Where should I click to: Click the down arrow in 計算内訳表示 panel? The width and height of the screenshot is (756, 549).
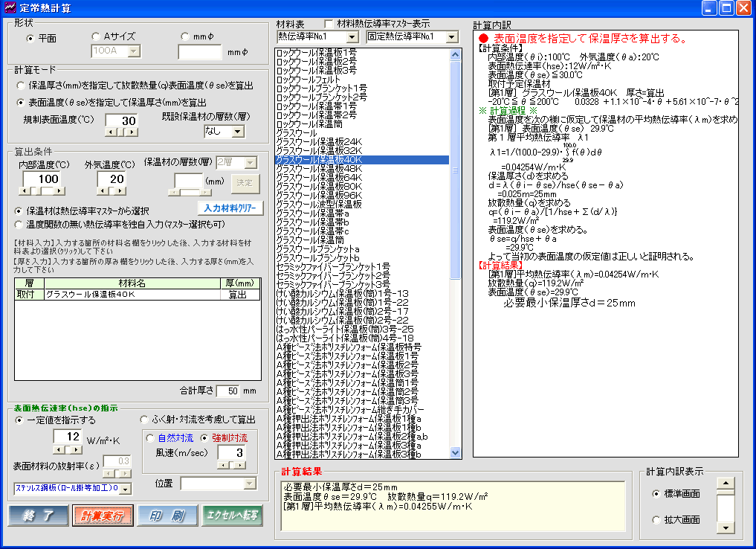point(724,528)
